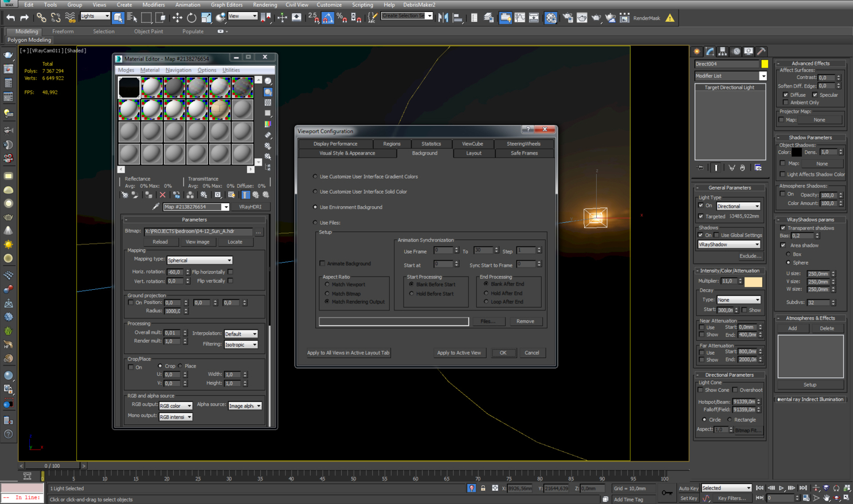Click the Undo arrow in main toolbar
The image size is (853, 504).
(10, 18)
